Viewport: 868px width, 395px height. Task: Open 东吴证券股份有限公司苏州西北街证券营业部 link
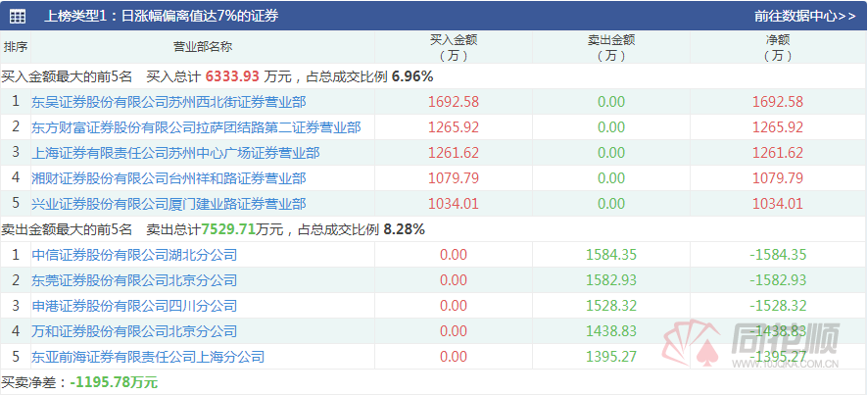tap(169, 102)
